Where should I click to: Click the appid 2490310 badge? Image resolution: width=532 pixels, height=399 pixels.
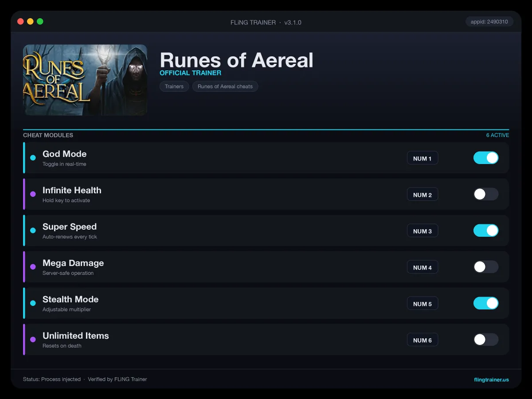tap(489, 22)
